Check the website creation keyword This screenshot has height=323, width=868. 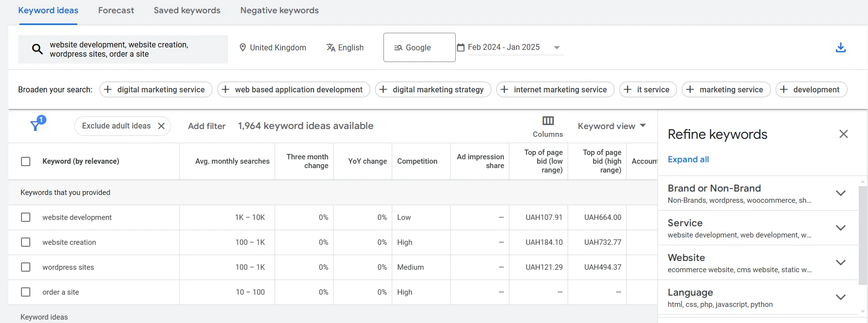pos(26,242)
